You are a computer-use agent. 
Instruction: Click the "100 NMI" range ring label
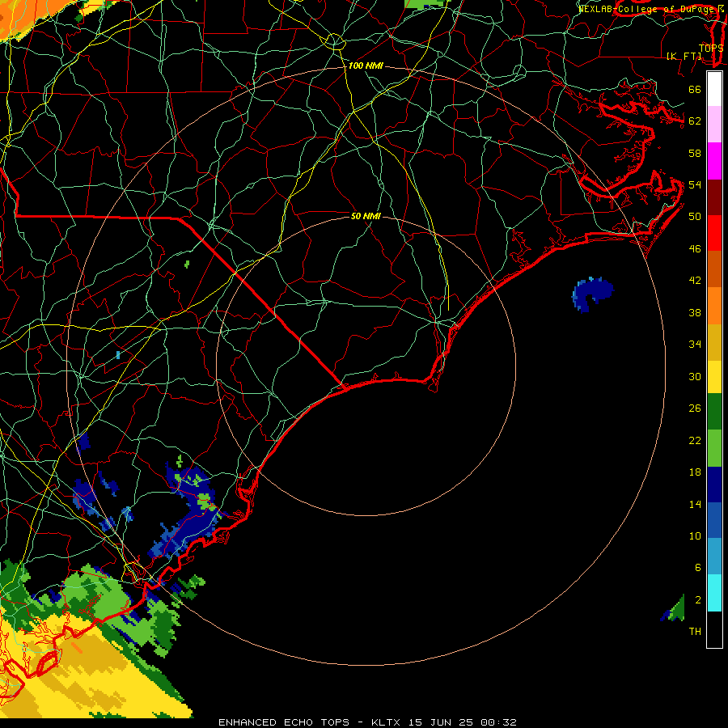pos(366,66)
